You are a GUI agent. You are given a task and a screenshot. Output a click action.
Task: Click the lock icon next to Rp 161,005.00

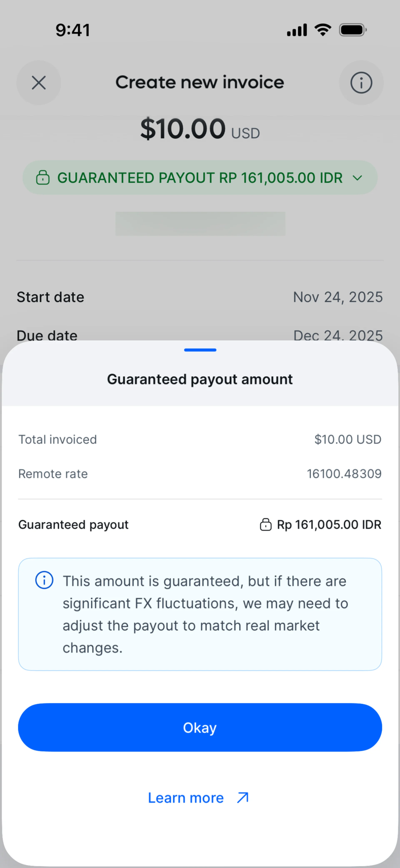coord(266,525)
